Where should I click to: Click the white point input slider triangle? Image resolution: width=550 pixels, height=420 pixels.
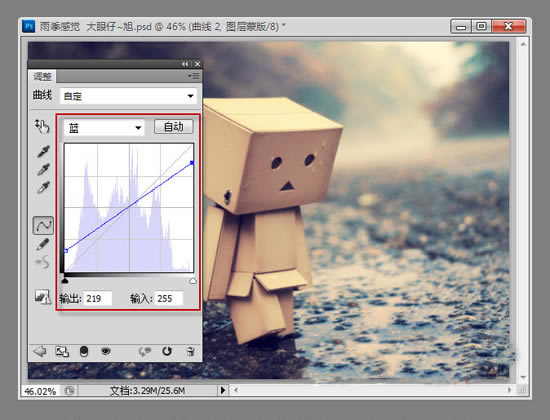pos(193,281)
